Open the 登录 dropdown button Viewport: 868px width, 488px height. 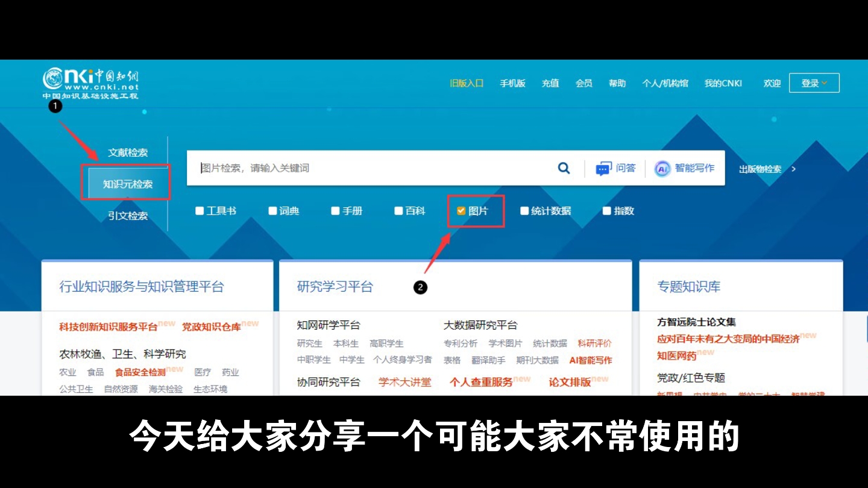tap(814, 83)
